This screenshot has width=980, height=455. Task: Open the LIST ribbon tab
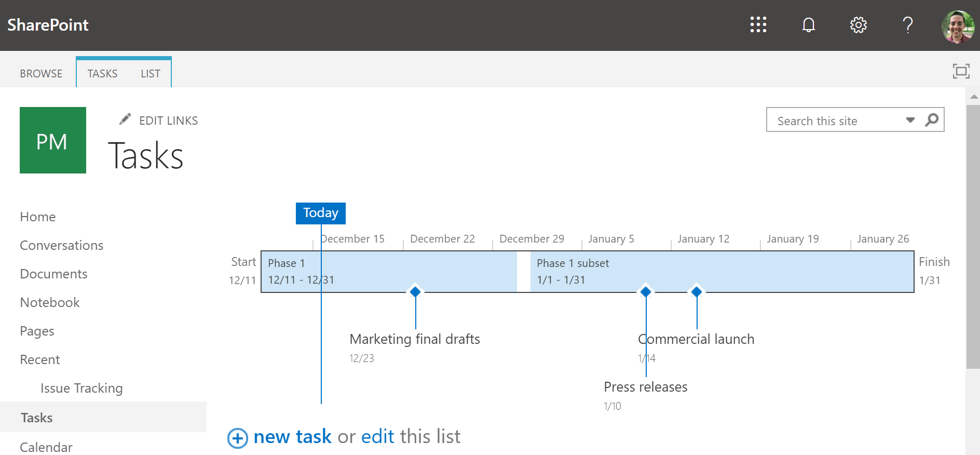151,74
